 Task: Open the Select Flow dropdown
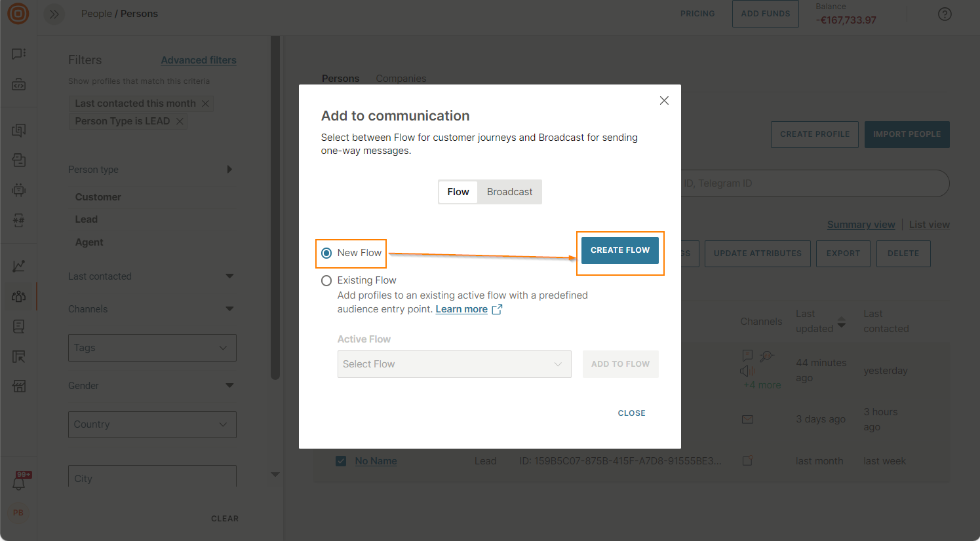454,364
